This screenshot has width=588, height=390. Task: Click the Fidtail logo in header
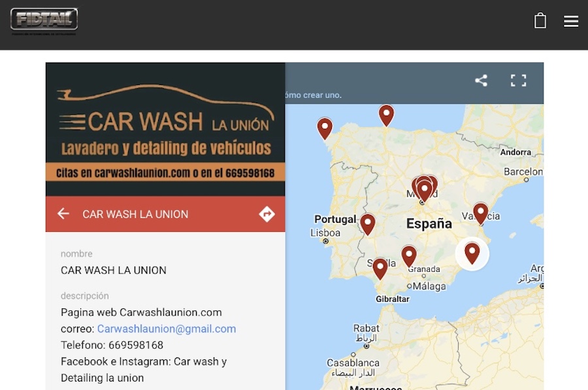(x=44, y=20)
